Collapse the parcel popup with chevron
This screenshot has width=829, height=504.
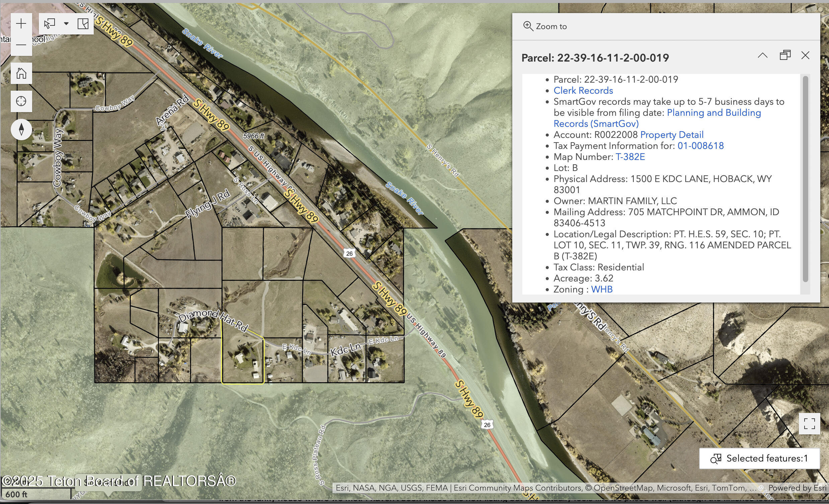762,55
